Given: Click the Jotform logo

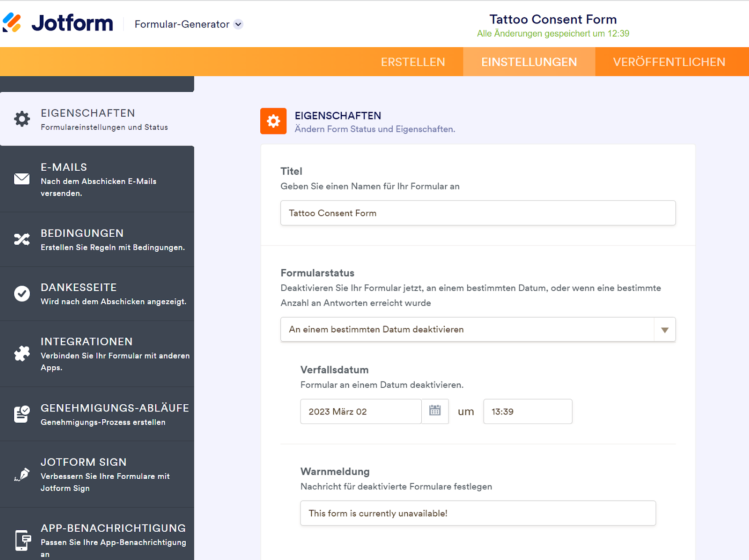Looking at the screenshot, I should coord(58,23).
